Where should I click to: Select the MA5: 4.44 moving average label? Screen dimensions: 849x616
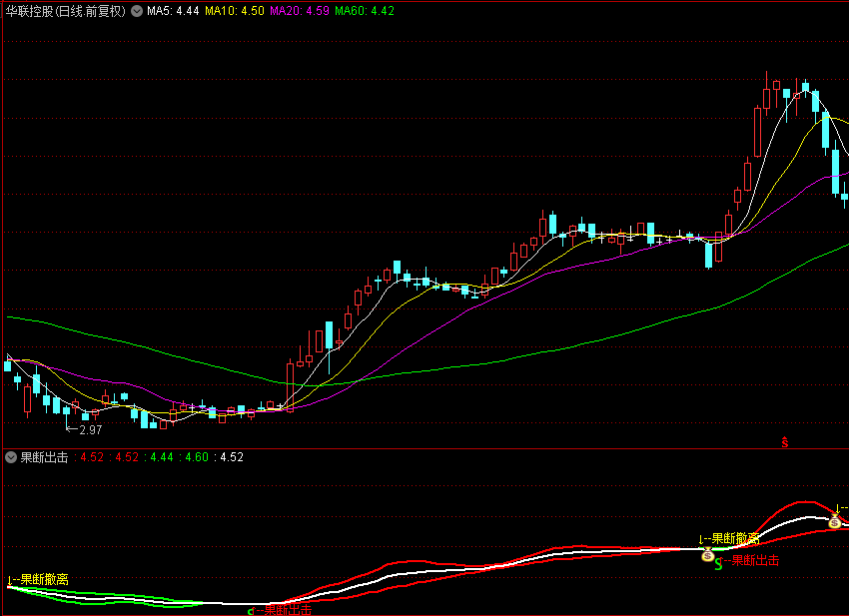point(173,11)
